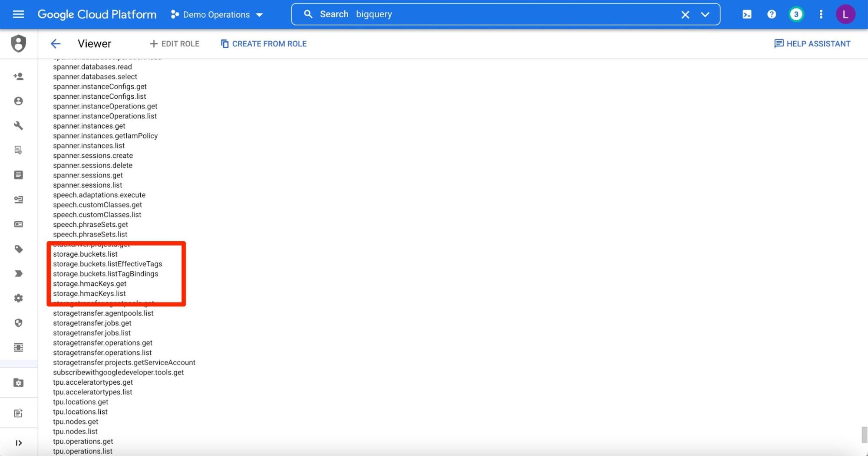Select speech.customClasses.get permission

97,205
